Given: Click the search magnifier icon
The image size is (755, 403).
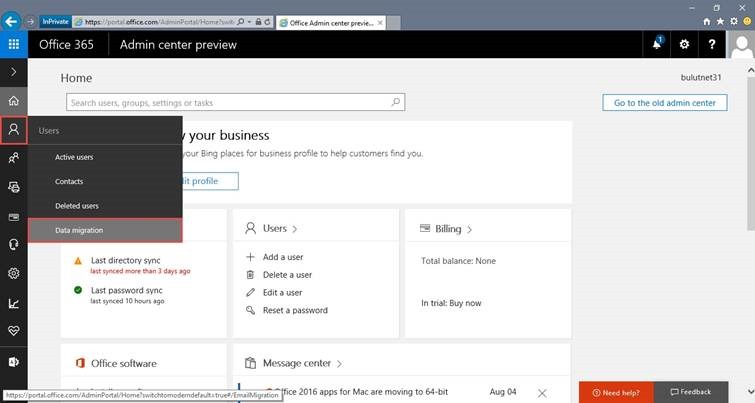Looking at the screenshot, I should coord(395,102).
